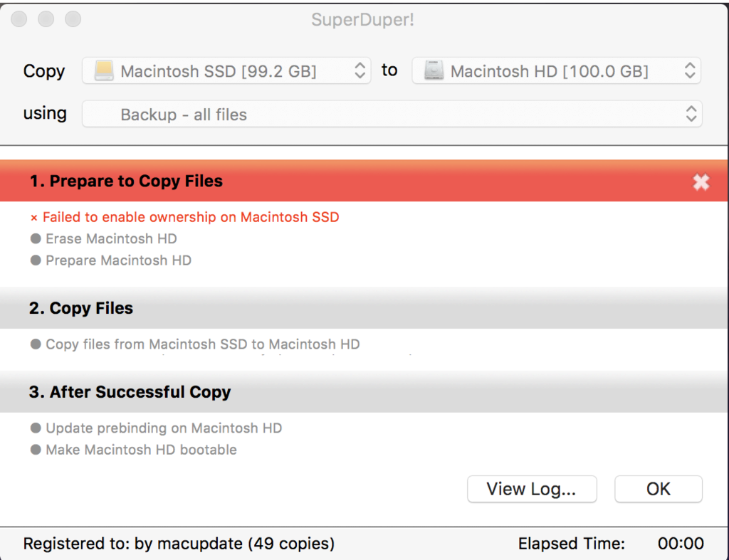Image resolution: width=729 pixels, height=560 pixels.
Task: Select the Prepare to Copy Files header
Action: click(126, 181)
